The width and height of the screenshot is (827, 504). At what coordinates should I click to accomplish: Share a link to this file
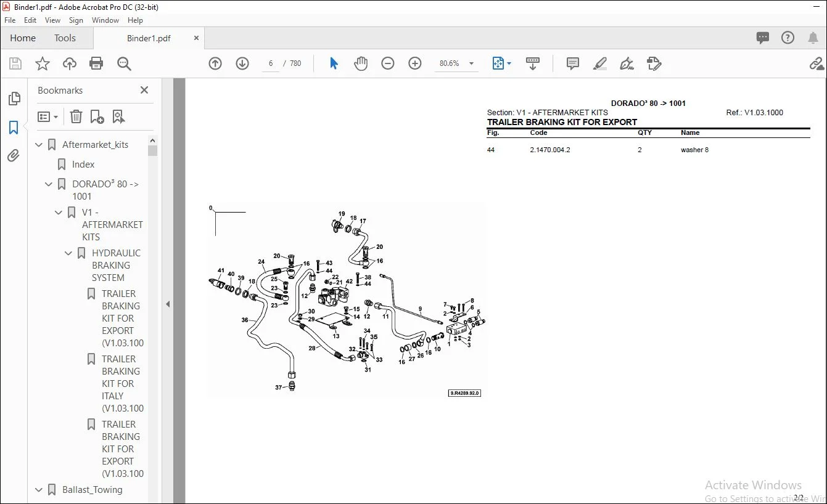(x=817, y=63)
